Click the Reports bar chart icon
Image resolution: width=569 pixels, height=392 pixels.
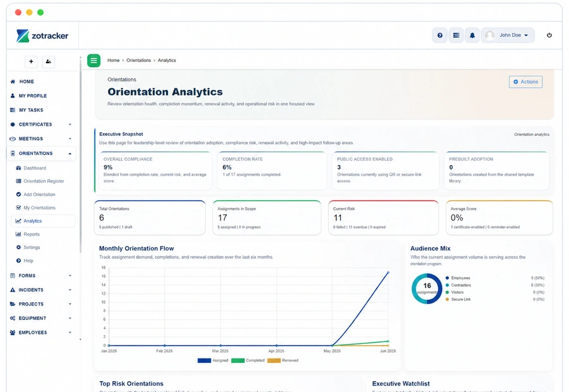pyautogui.click(x=18, y=234)
